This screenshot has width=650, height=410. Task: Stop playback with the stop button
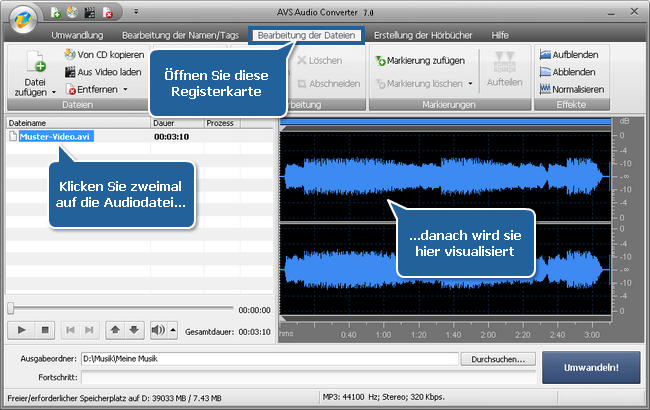coord(45,330)
